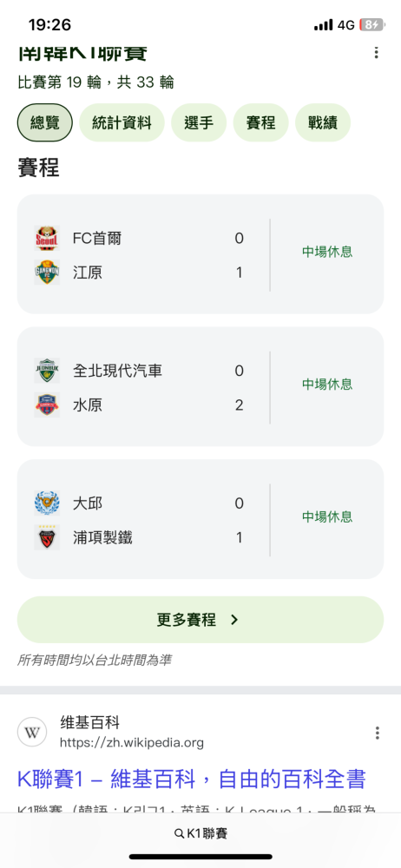Select the 總覽 tab
Screen dimensions: 401x868
point(45,123)
